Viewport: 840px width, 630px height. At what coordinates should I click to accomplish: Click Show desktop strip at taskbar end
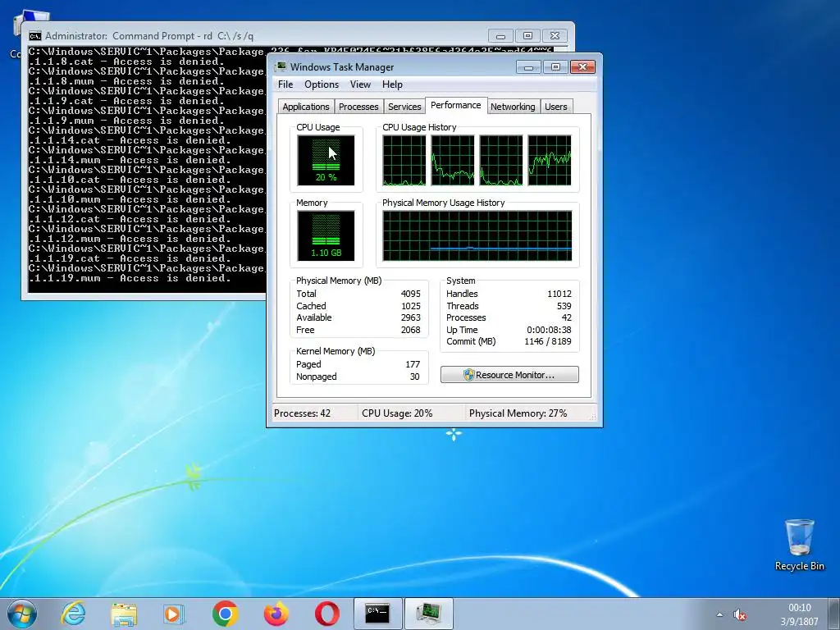click(834, 614)
